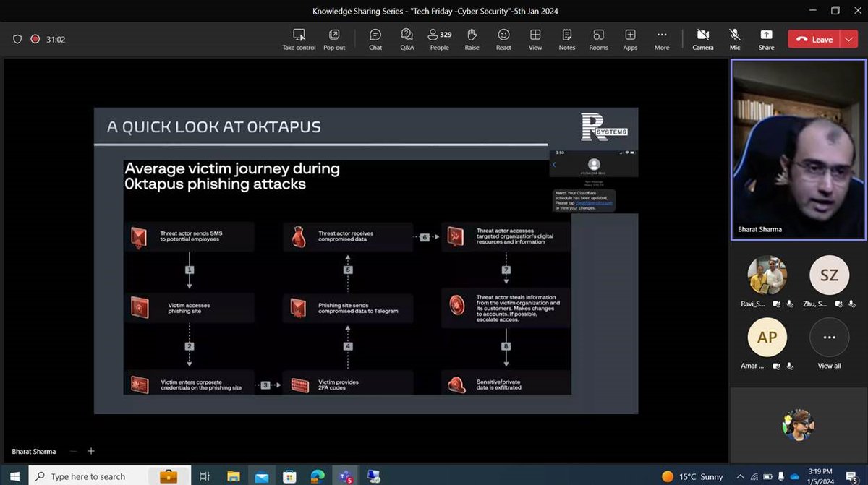
Task: Open File Explorer from the taskbar
Action: pos(233,476)
